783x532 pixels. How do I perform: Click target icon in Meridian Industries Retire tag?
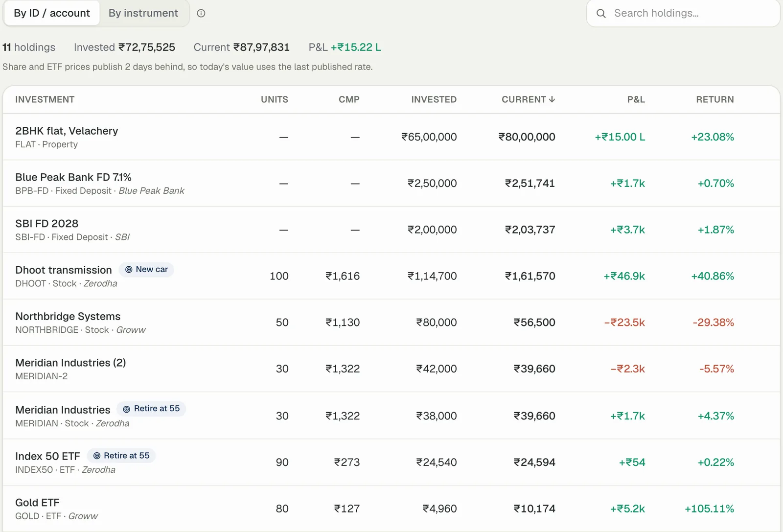point(127,409)
